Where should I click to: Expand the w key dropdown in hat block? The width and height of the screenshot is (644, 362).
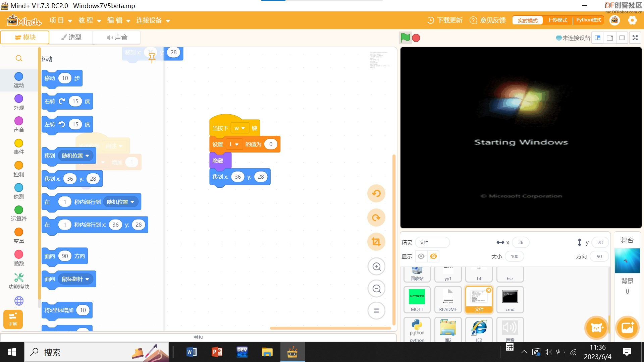pos(239,128)
